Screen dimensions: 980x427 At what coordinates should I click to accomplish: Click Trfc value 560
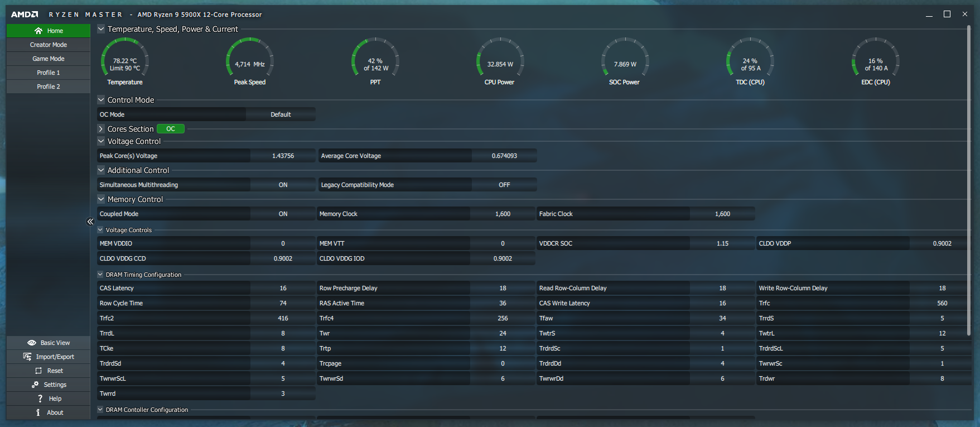click(942, 303)
